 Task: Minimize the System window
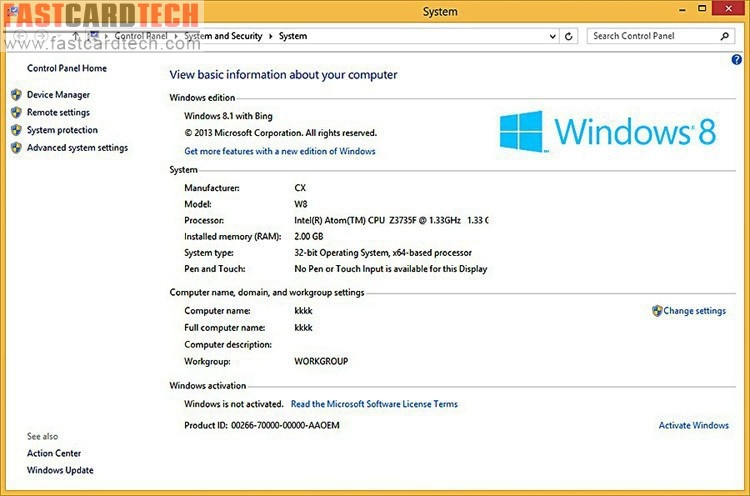coord(682,9)
